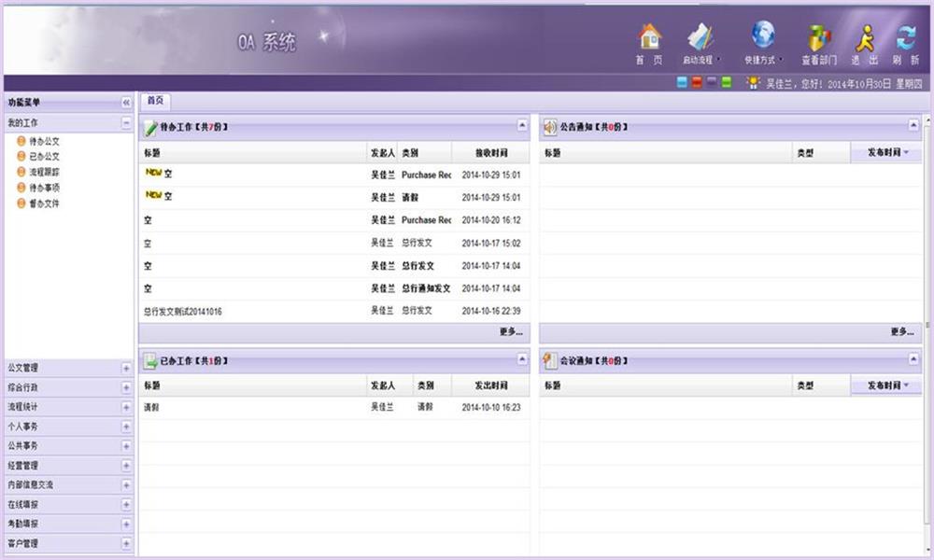This screenshot has width=934, height=560.
Task: Expand the 考勤填报 section plus button
Action: pyautogui.click(x=126, y=525)
